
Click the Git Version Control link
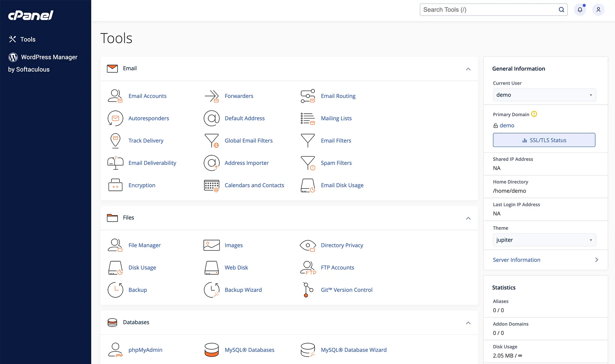click(347, 290)
